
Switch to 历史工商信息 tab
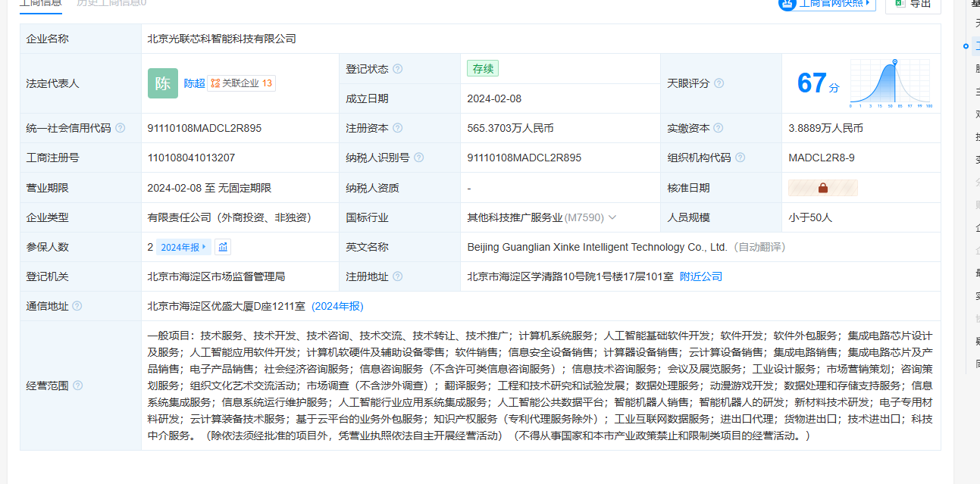pos(111,3)
